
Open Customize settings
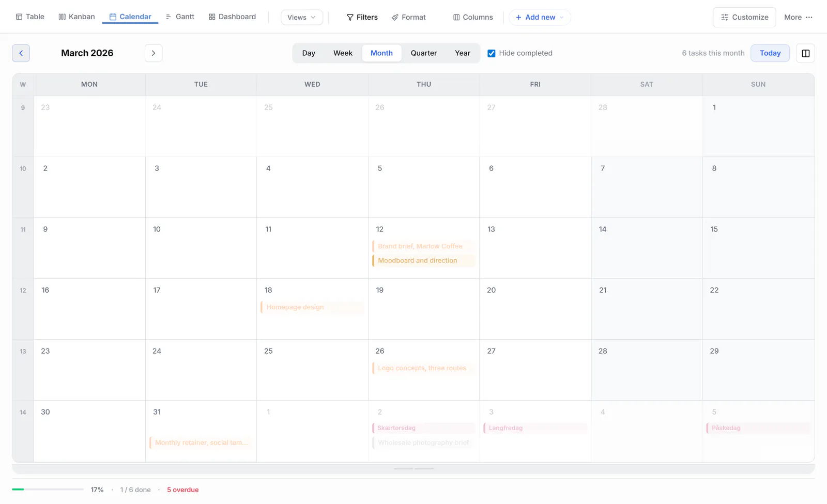(x=744, y=17)
